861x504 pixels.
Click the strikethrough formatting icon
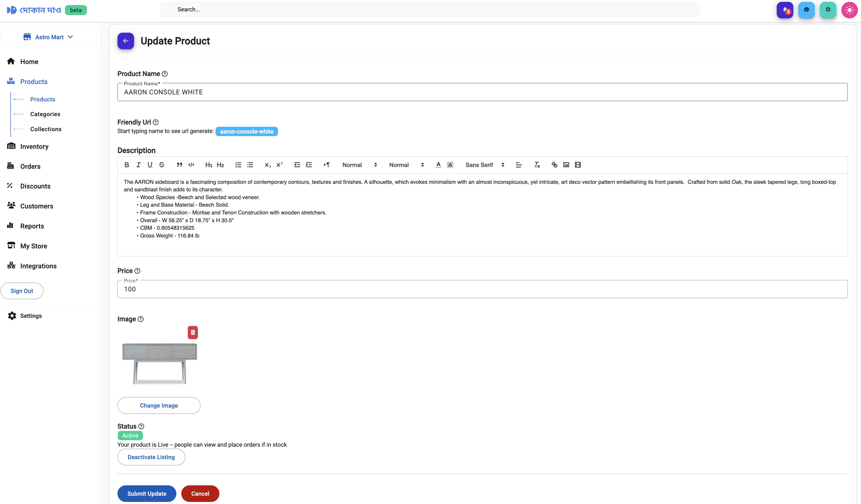click(162, 165)
